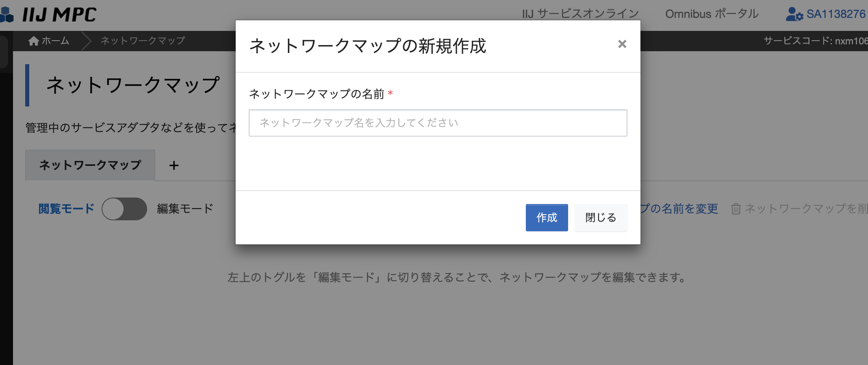Screen dimensions: 868x365
Task: Toggle the view/edit mode switch
Action: pos(124,209)
